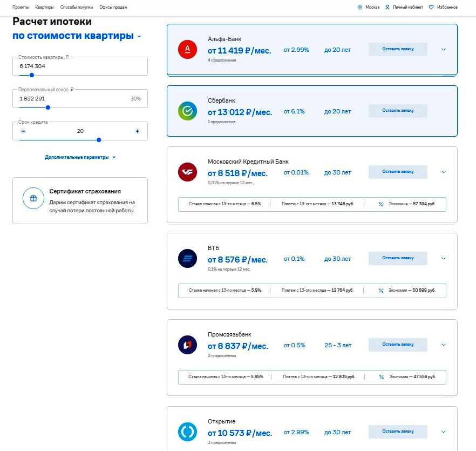Click 'Ставка начиная с 13-го месяца — 6.5%'
This screenshot has height=451, width=476.
click(225, 204)
